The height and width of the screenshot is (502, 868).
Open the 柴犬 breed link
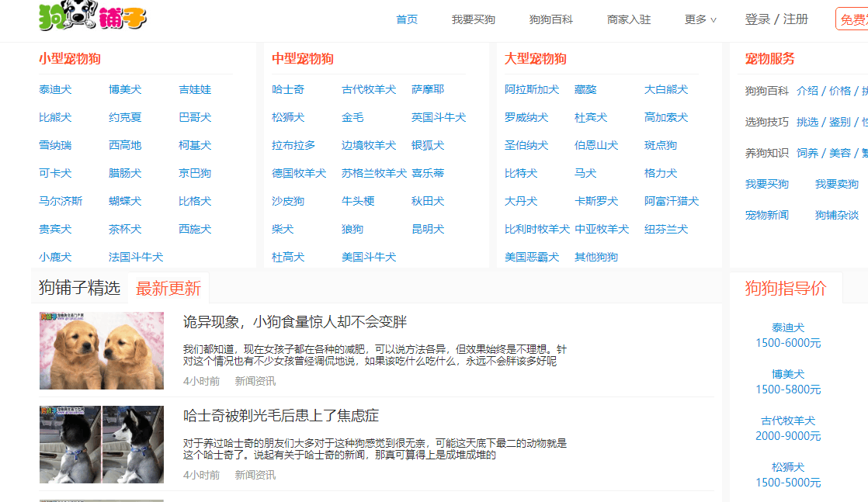283,229
